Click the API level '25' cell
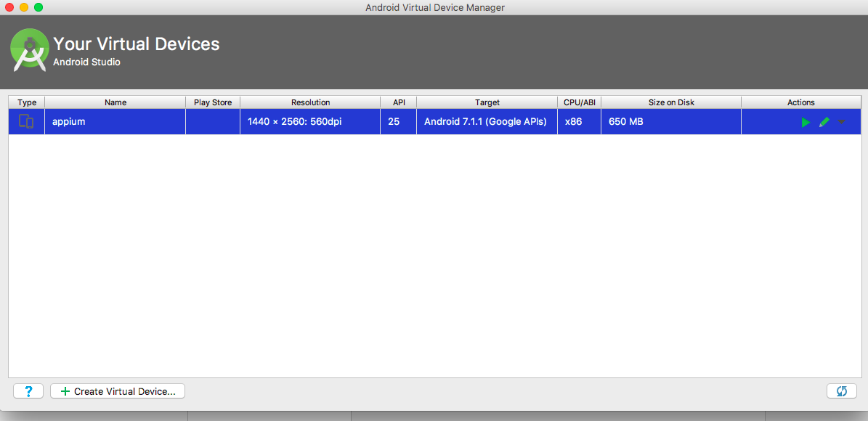Screen dimensions: 868x421 (x=399, y=122)
